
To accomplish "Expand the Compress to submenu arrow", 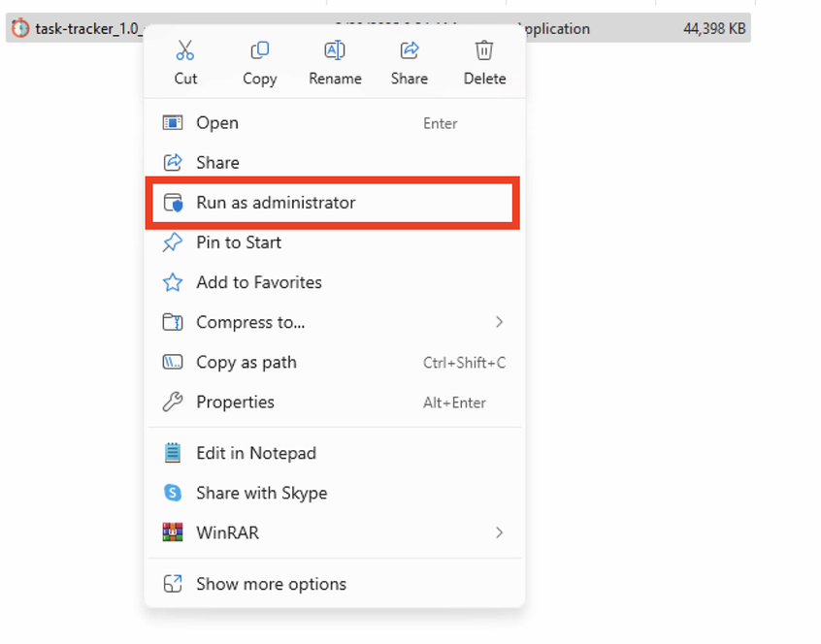I will tap(499, 322).
